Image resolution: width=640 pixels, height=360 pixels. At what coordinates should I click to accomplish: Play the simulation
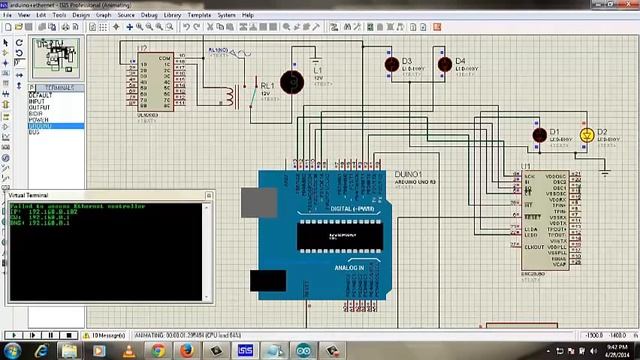click(14, 335)
